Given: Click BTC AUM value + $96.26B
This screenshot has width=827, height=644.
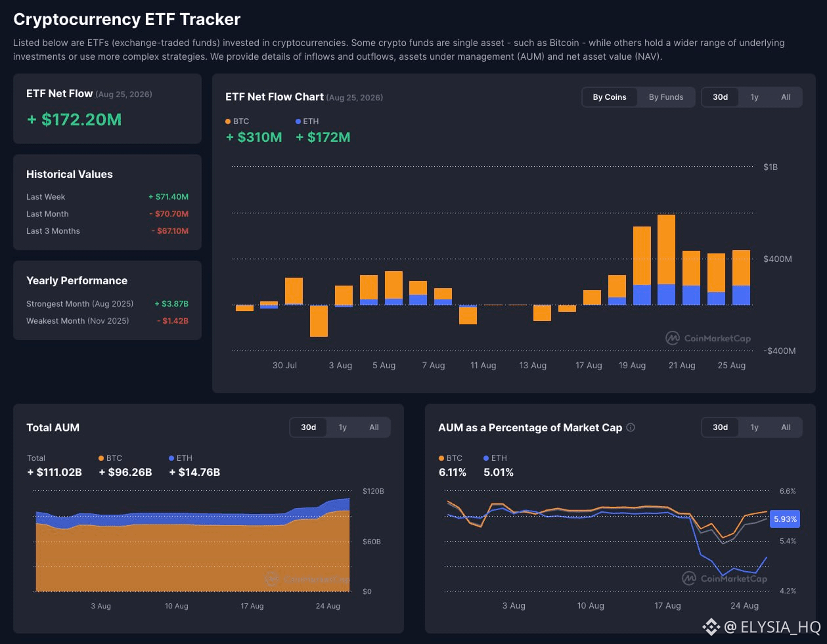Looking at the screenshot, I should pos(125,472).
